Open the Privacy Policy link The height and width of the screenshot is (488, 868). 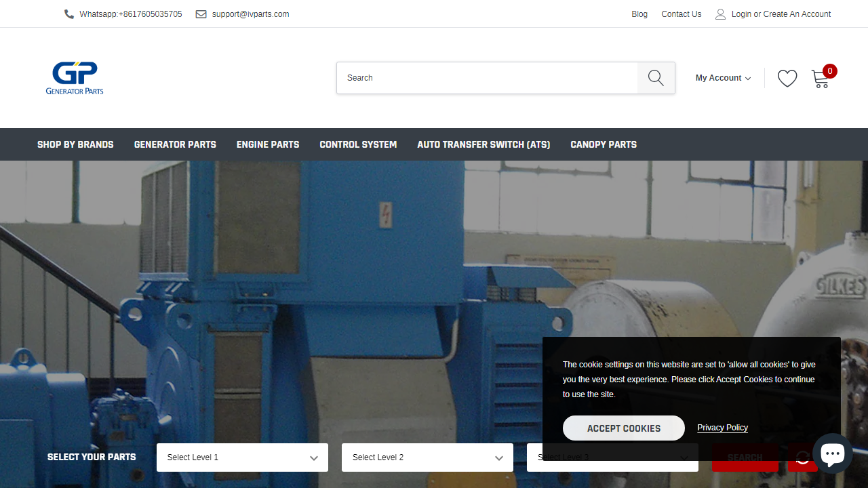(722, 428)
